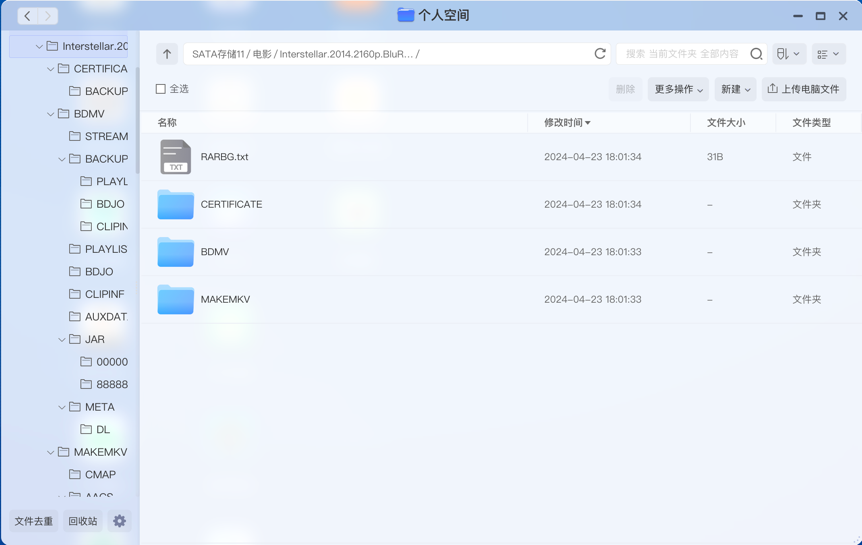The height and width of the screenshot is (545, 862).
Task: Open the list view mode dropdown
Action: [x=828, y=54]
